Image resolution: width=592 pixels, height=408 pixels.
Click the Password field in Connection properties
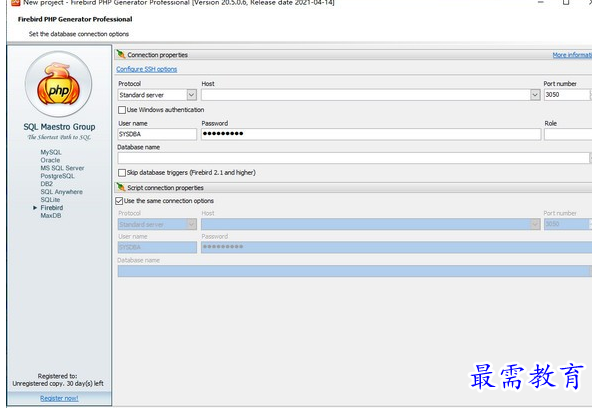371,134
